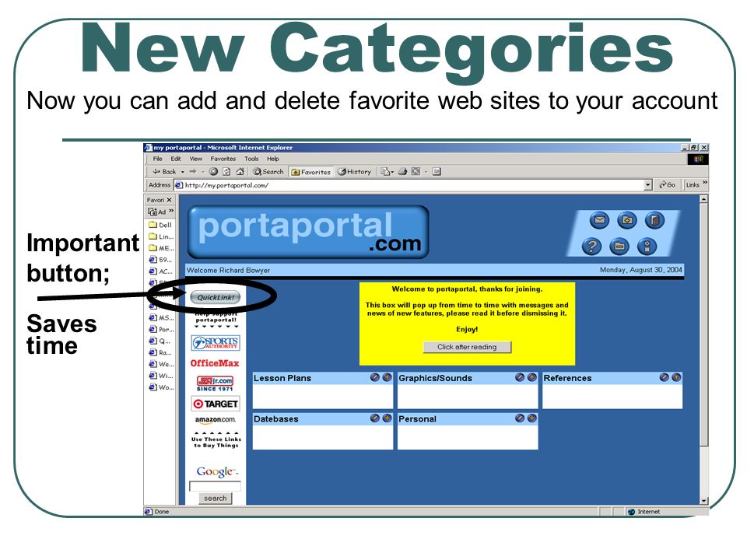The height and width of the screenshot is (560, 747).
Task: Close the Favorites side pane
Action: point(169,200)
